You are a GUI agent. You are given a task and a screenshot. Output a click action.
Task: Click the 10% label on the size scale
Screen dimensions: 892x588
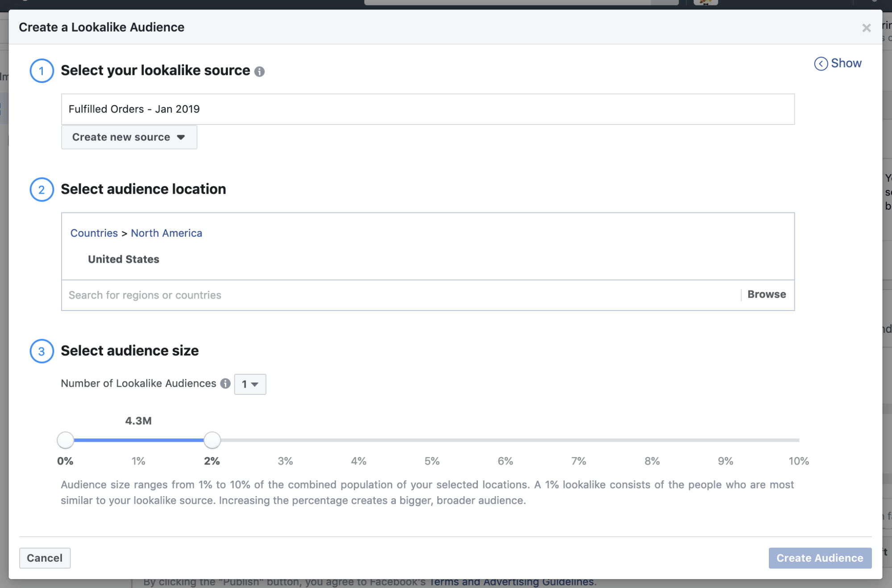pos(798,461)
